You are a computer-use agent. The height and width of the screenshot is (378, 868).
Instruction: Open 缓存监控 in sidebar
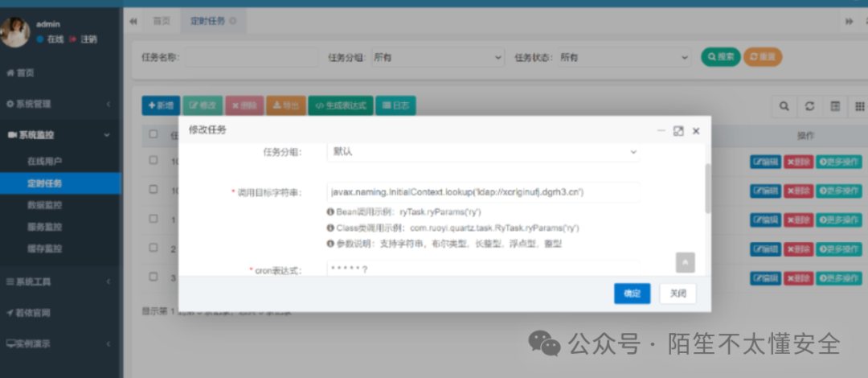44,249
